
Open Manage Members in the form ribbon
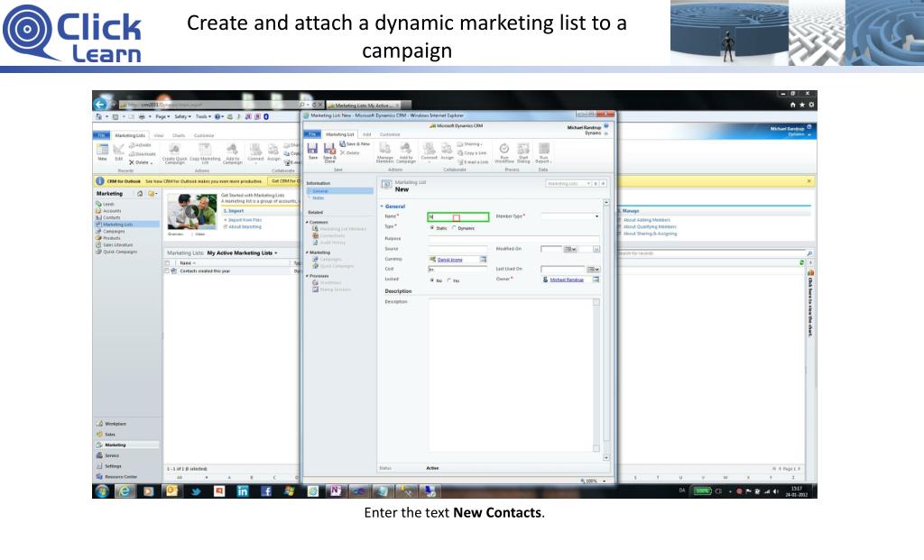coord(384,152)
